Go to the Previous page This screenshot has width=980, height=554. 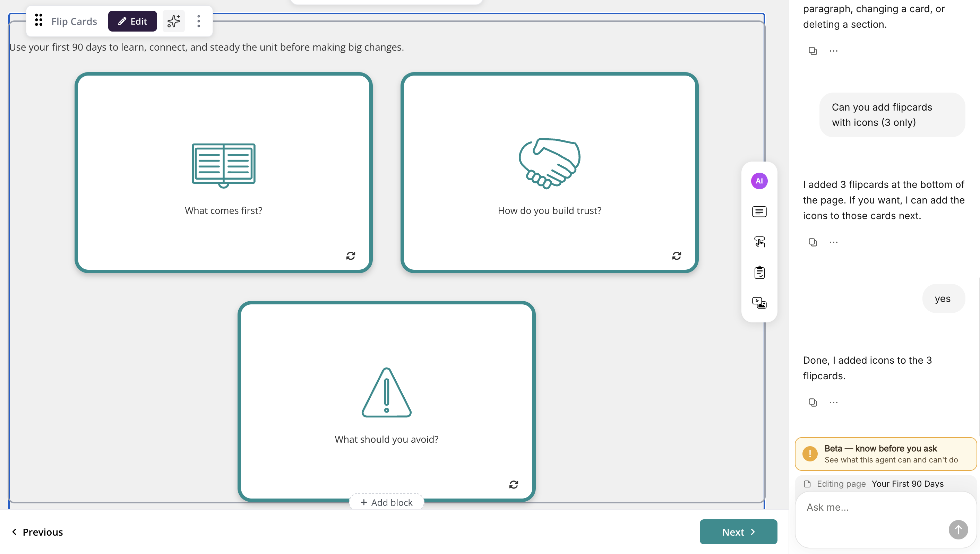pos(37,531)
